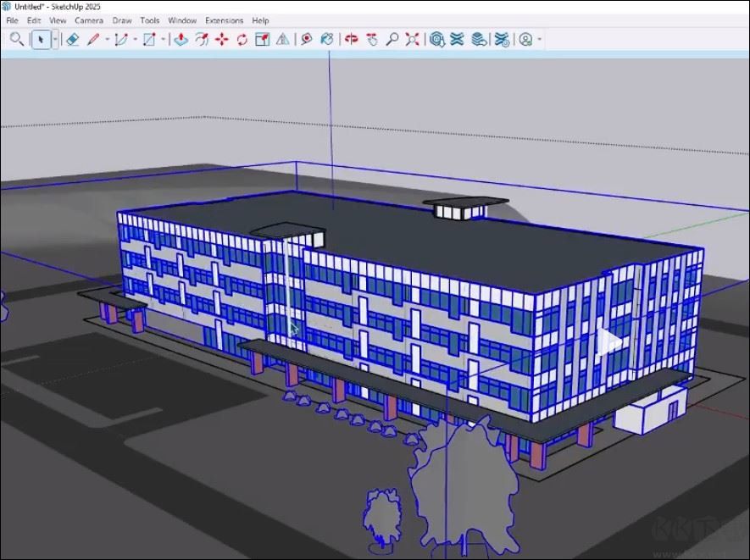Activate the Zoom tool

pyautogui.click(x=392, y=39)
